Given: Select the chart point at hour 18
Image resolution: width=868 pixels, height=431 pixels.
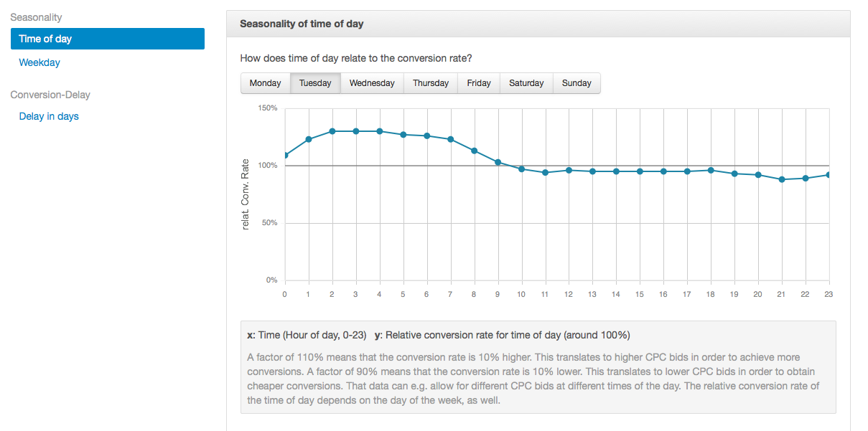Looking at the screenshot, I should point(711,170).
